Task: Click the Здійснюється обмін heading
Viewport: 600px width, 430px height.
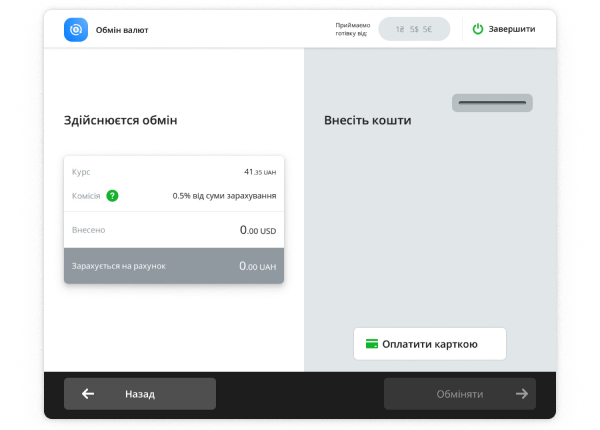Action: pos(120,120)
